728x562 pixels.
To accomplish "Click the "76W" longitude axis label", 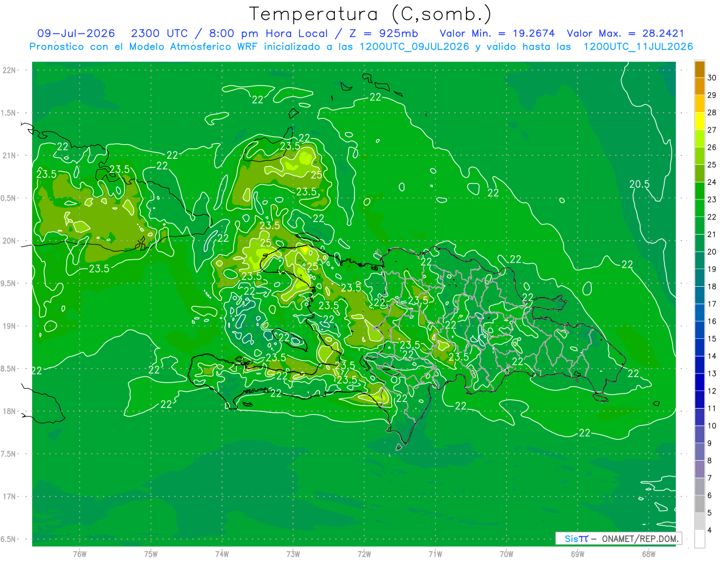I will 79,554.
